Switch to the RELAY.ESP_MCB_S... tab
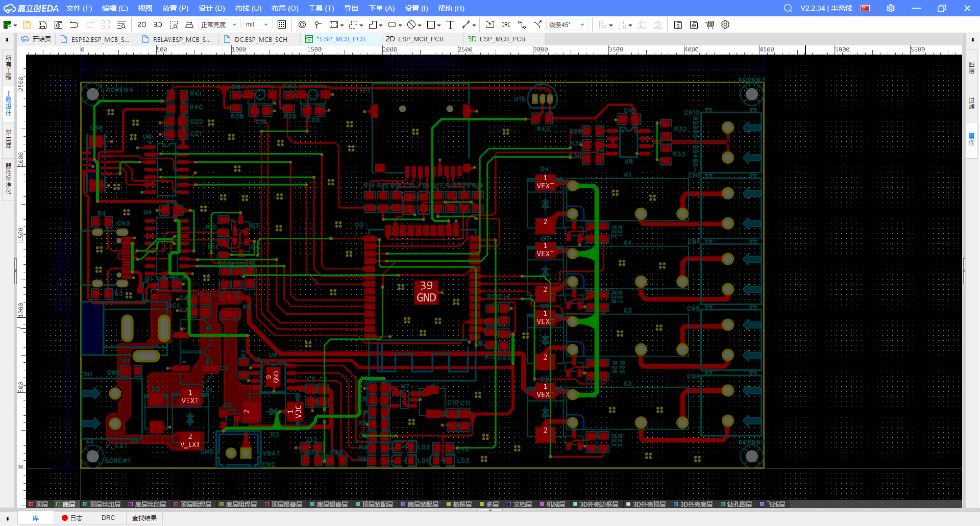The image size is (980, 526). [x=177, y=39]
